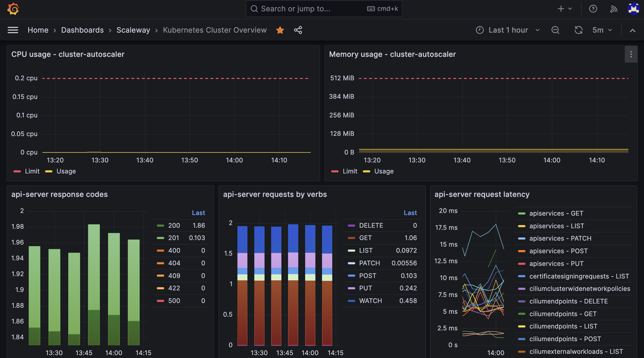The width and height of the screenshot is (644, 358).
Task: Go to Dashboards breadcrumb
Action: (82, 30)
